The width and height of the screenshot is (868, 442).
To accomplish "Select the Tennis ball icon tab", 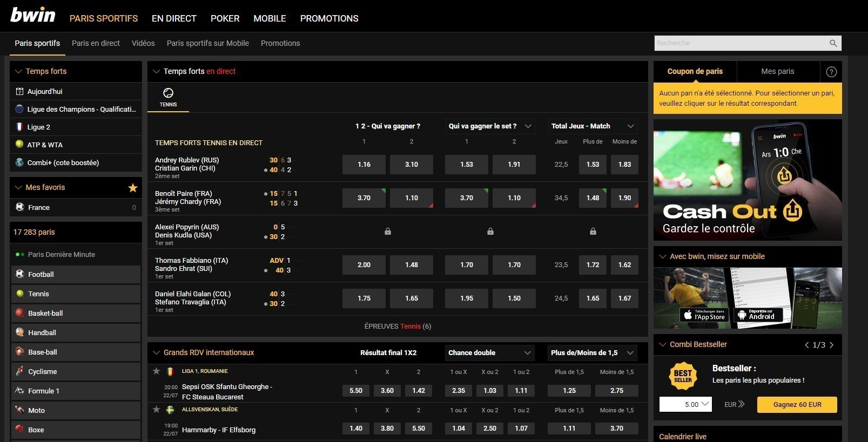I will [x=168, y=97].
